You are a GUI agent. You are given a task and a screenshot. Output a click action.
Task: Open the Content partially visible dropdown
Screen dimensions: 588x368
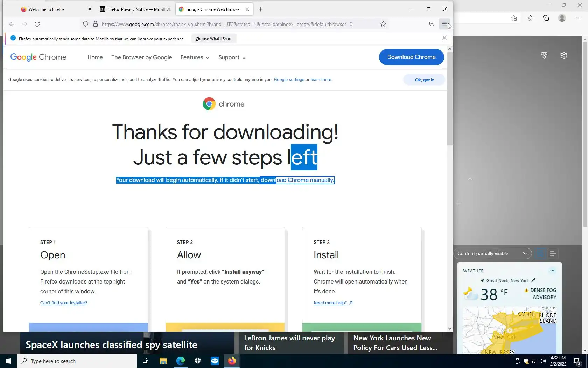492,253
